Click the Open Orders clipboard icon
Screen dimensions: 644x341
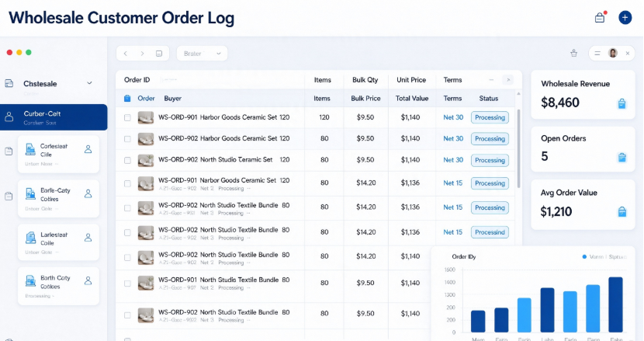tap(621, 157)
